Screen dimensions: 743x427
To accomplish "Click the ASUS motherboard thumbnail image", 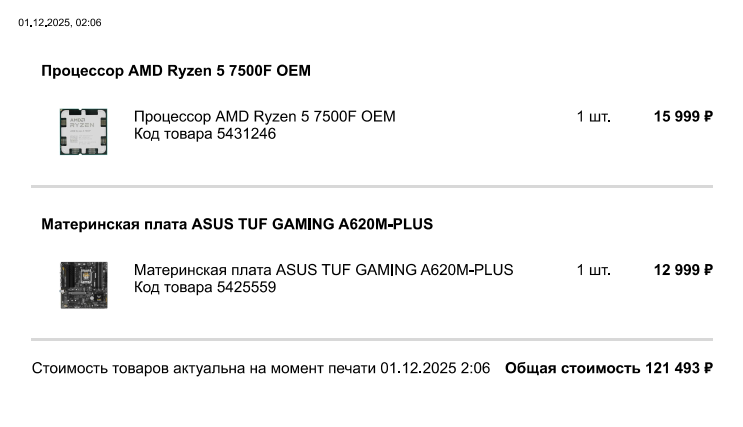I will (x=83, y=284).
